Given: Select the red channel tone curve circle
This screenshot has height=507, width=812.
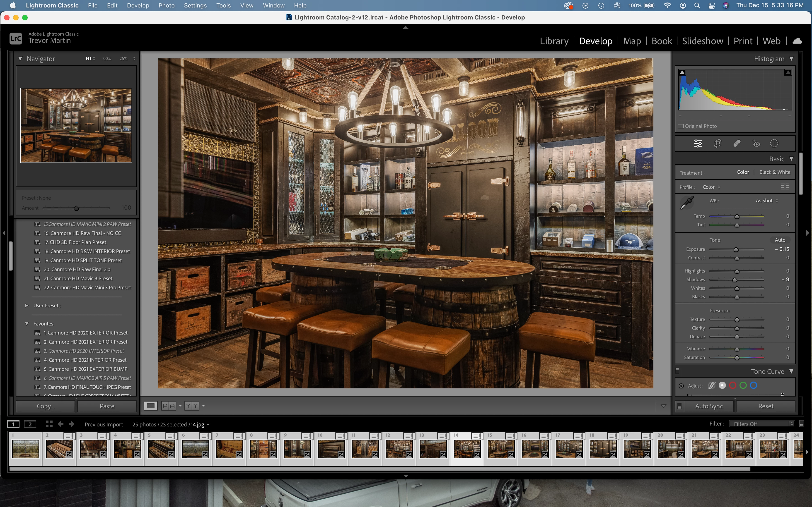Looking at the screenshot, I should [733, 386].
